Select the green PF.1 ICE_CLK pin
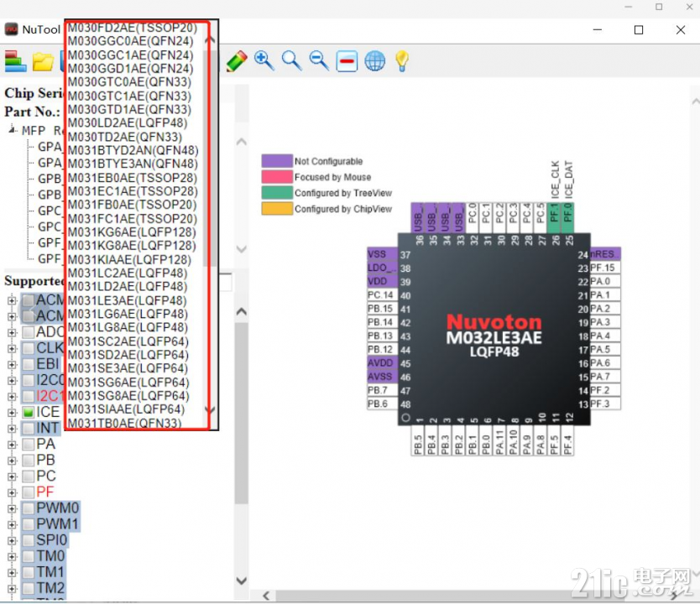This screenshot has width=700, height=604. [x=554, y=217]
